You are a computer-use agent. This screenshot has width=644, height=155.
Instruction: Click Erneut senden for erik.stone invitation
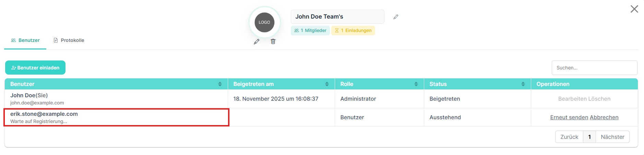click(x=569, y=117)
